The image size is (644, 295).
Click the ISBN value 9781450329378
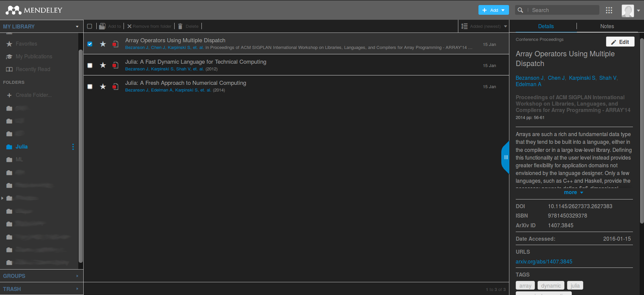[x=567, y=216]
